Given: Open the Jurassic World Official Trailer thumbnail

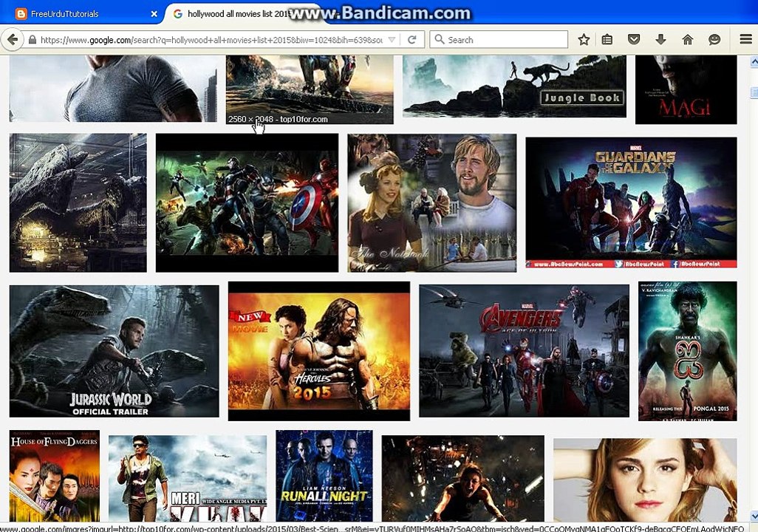Looking at the screenshot, I should click(114, 351).
